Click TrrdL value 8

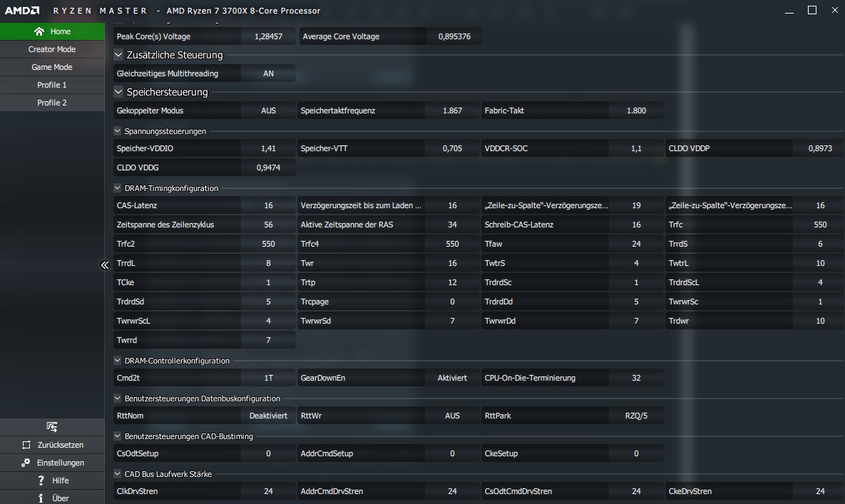(x=268, y=263)
